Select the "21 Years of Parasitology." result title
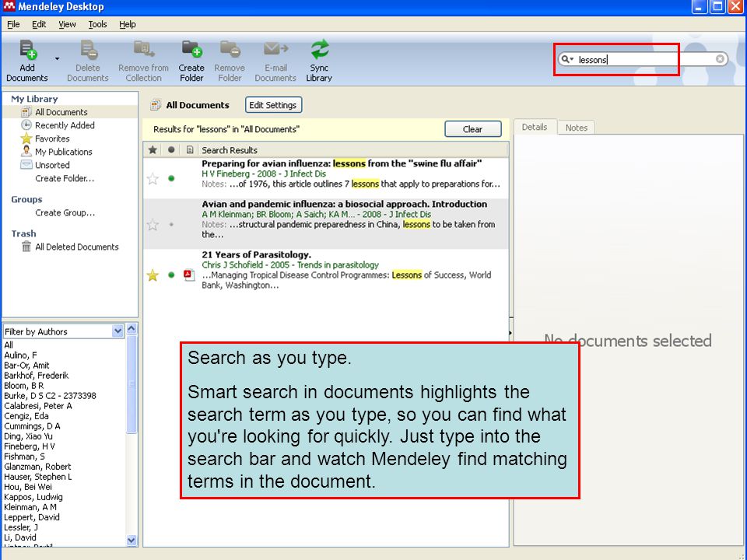This screenshot has width=747, height=560. pos(256,254)
